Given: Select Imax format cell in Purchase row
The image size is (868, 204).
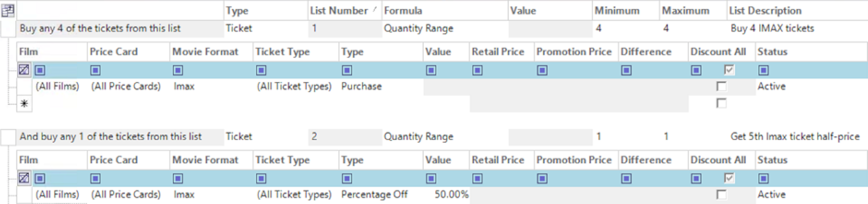Looking at the screenshot, I should click(x=211, y=86).
